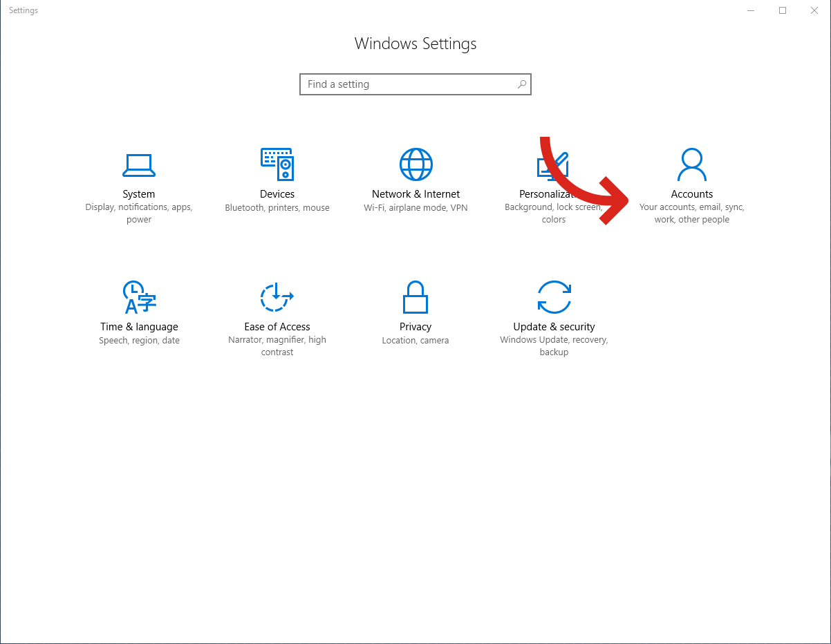Open the Ease of Access icon
This screenshot has height=644, width=831.
[277, 297]
